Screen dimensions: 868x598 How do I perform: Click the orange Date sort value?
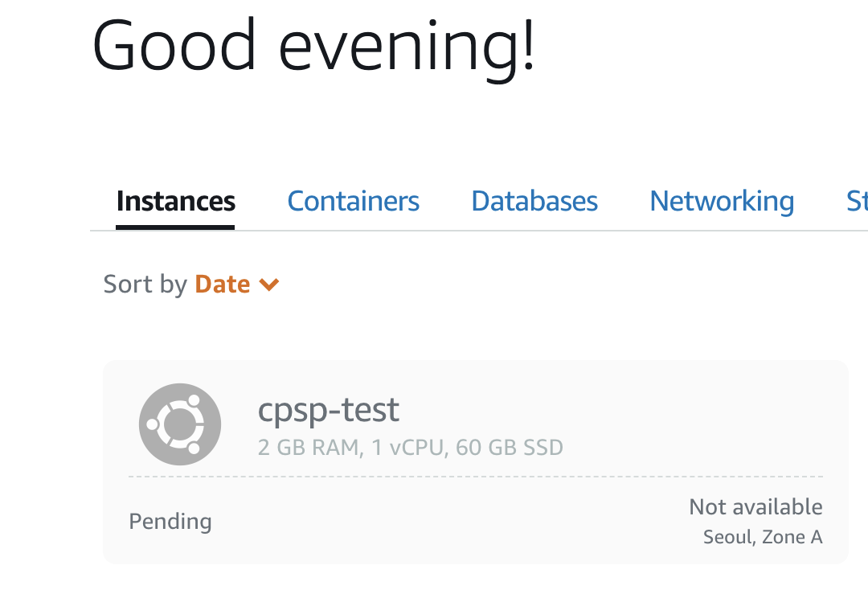pos(223,284)
